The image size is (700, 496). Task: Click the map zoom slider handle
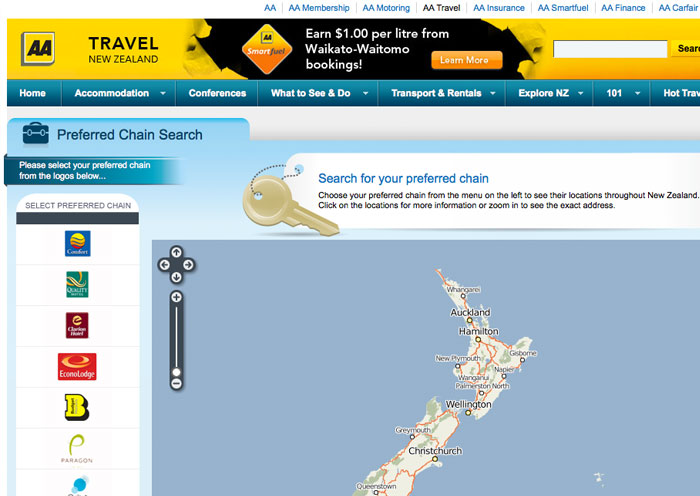[176, 372]
